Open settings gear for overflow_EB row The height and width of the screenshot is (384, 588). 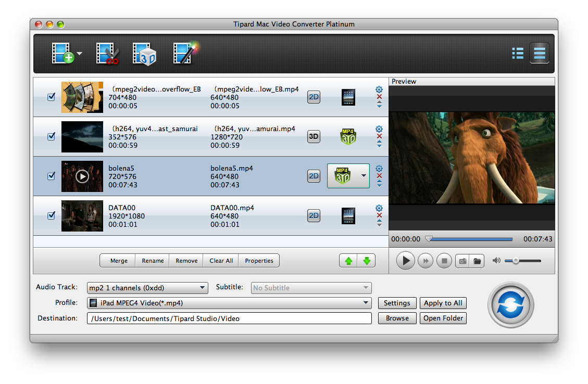(379, 89)
